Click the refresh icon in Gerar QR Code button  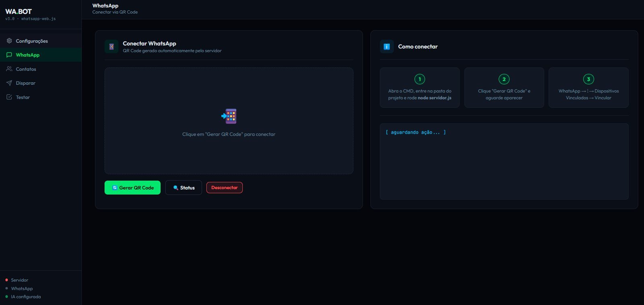tap(115, 188)
